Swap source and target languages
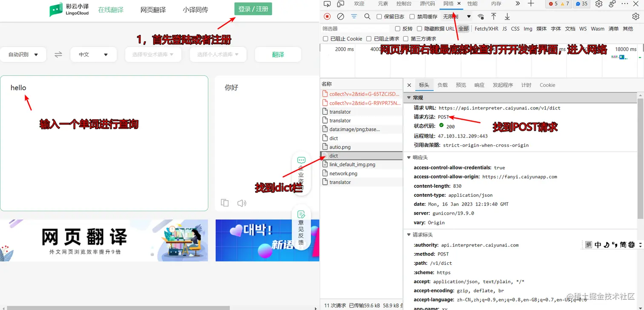This screenshot has height=310, width=644. [x=58, y=55]
